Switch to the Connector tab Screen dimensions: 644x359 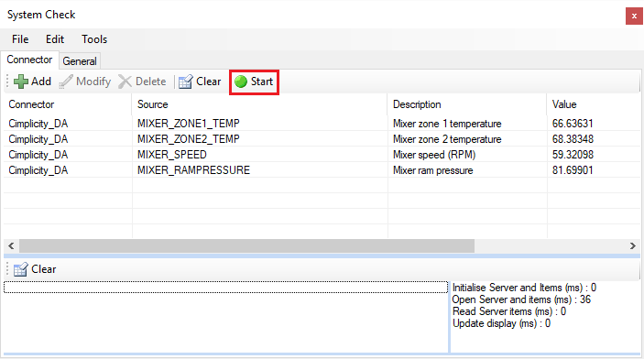click(x=29, y=60)
